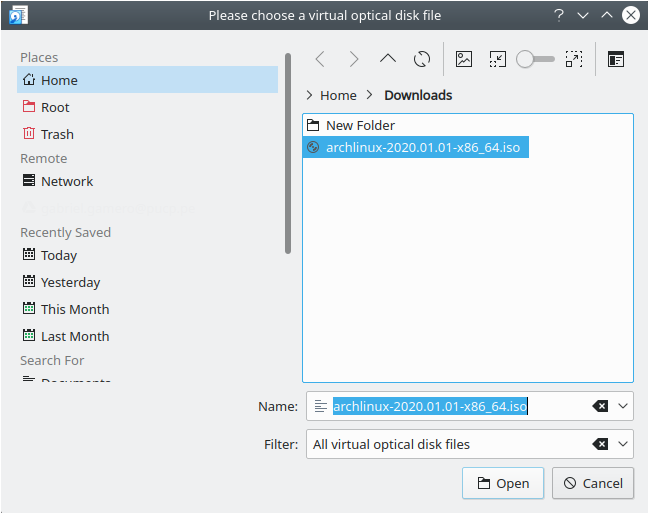Screen dimensions: 648x513
Task: Click the Network server icon
Action: tap(29, 180)
